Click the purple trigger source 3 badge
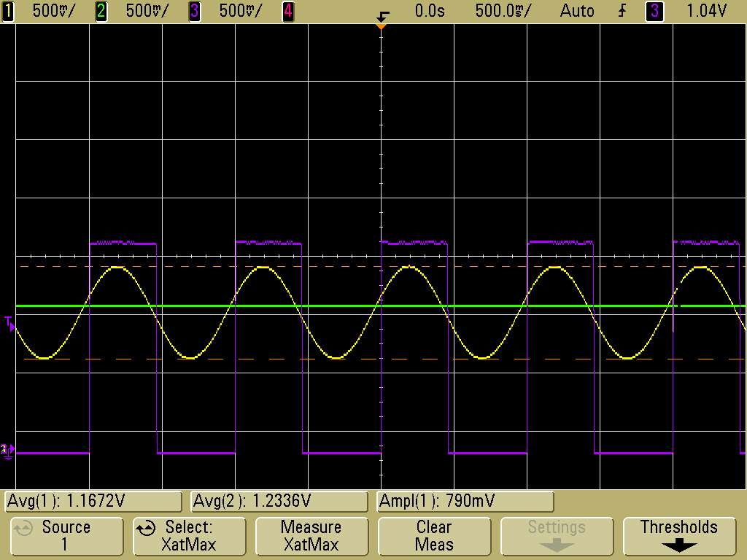 click(x=654, y=11)
